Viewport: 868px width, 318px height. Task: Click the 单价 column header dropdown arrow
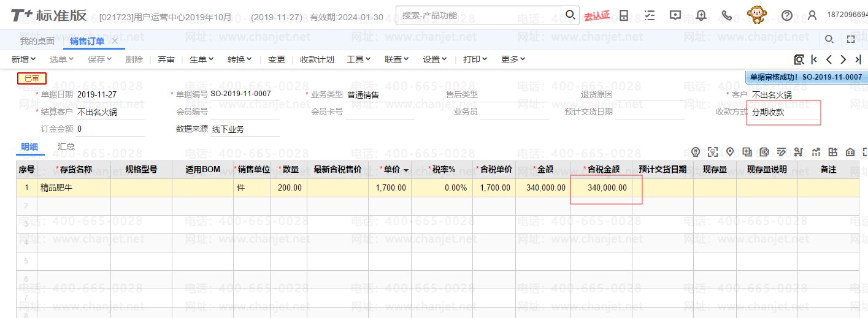pos(406,170)
